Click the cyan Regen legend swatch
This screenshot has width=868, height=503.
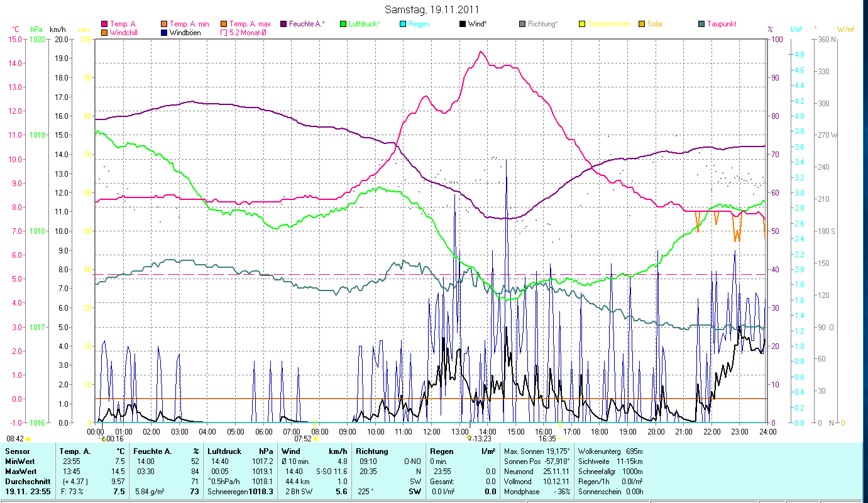pyautogui.click(x=403, y=24)
